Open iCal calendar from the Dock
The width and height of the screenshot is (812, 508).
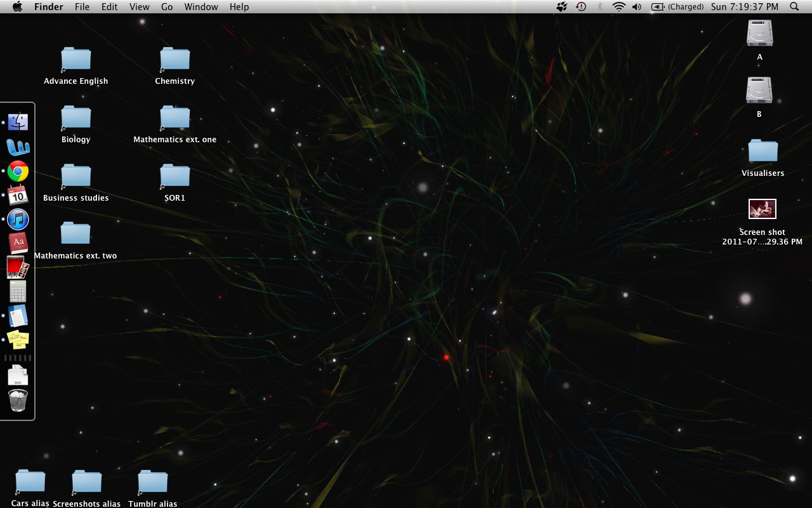click(x=18, y=196)
